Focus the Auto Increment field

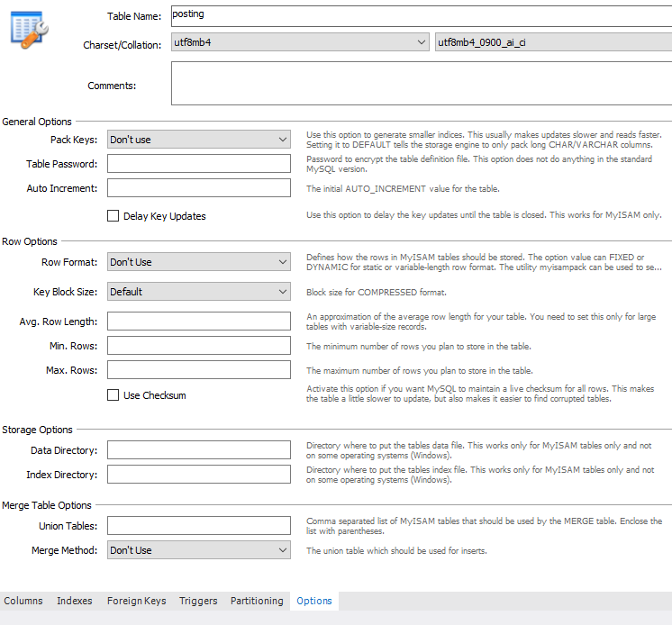[x=199, y=188]
